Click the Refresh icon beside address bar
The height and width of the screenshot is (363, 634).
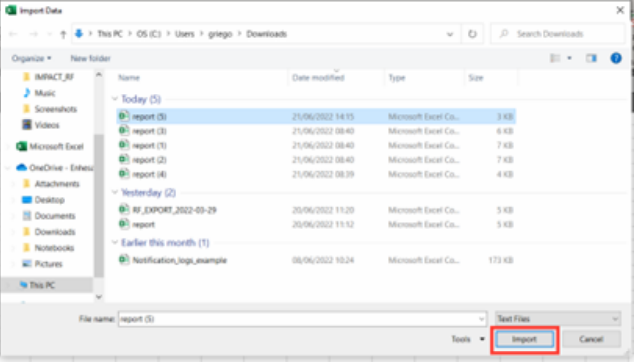[x=472, y=34]
